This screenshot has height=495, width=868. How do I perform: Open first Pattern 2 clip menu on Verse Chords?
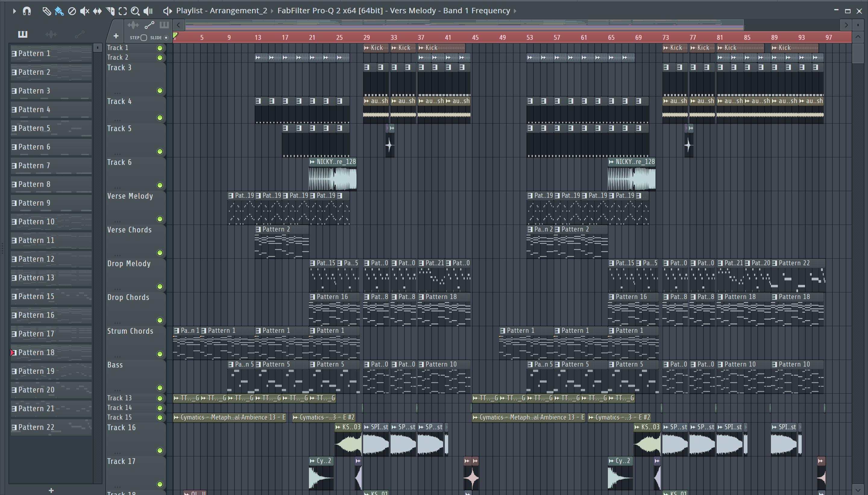258,229
